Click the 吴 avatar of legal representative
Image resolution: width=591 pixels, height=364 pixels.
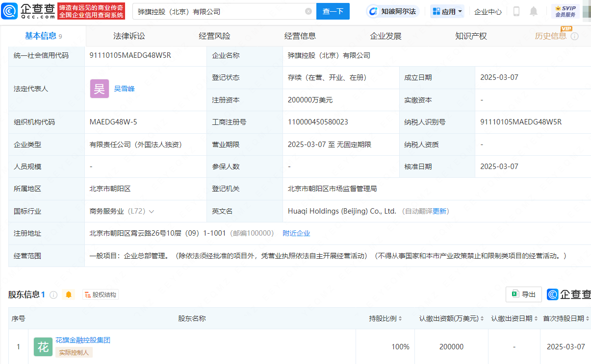click(100, 89)
